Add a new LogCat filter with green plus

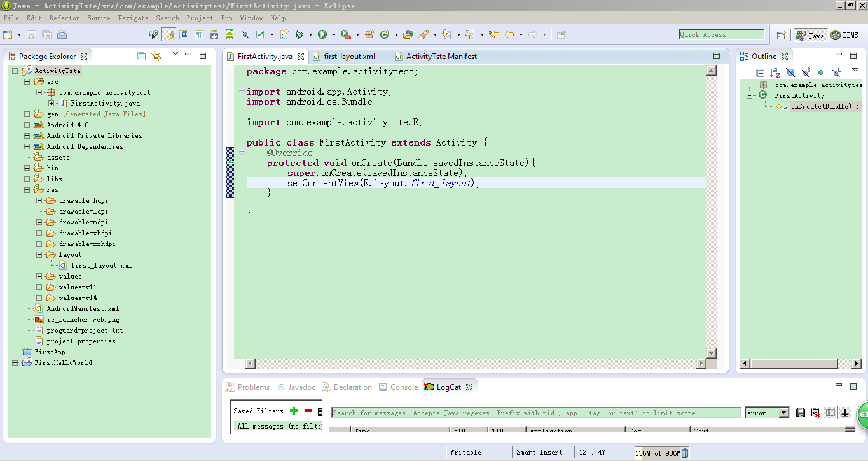pyautogui.click(x=294, y=411)
